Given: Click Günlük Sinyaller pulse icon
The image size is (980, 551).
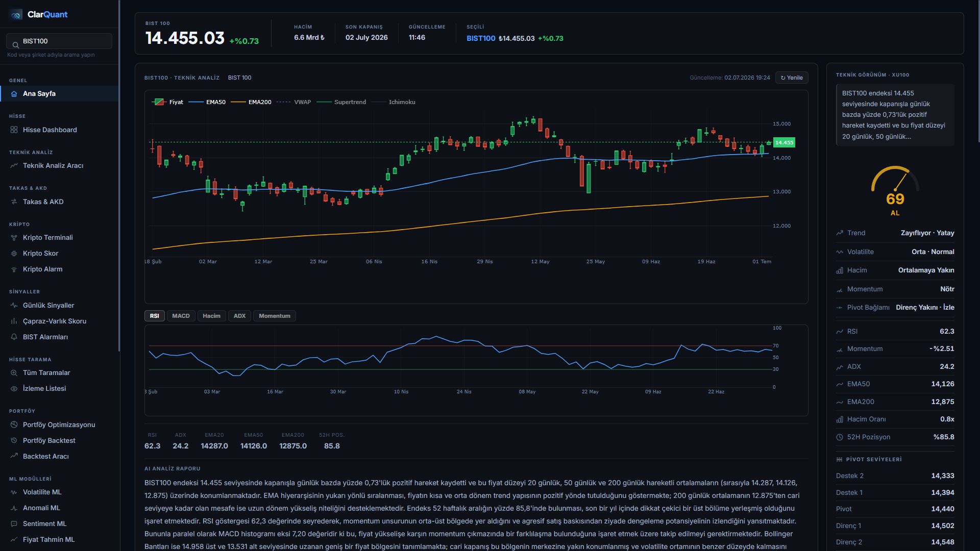Looking at the screenshot, I should click(14, 306).
